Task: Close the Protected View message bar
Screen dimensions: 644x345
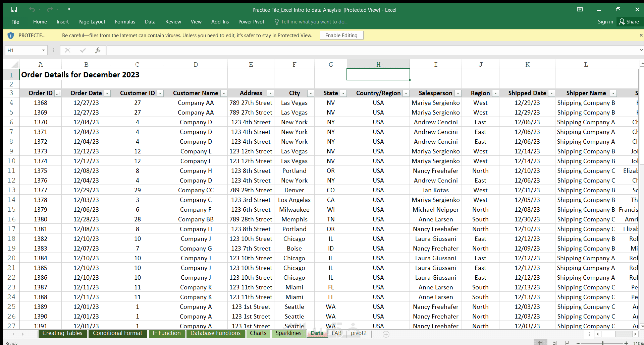Action: [x=641, y=35]
